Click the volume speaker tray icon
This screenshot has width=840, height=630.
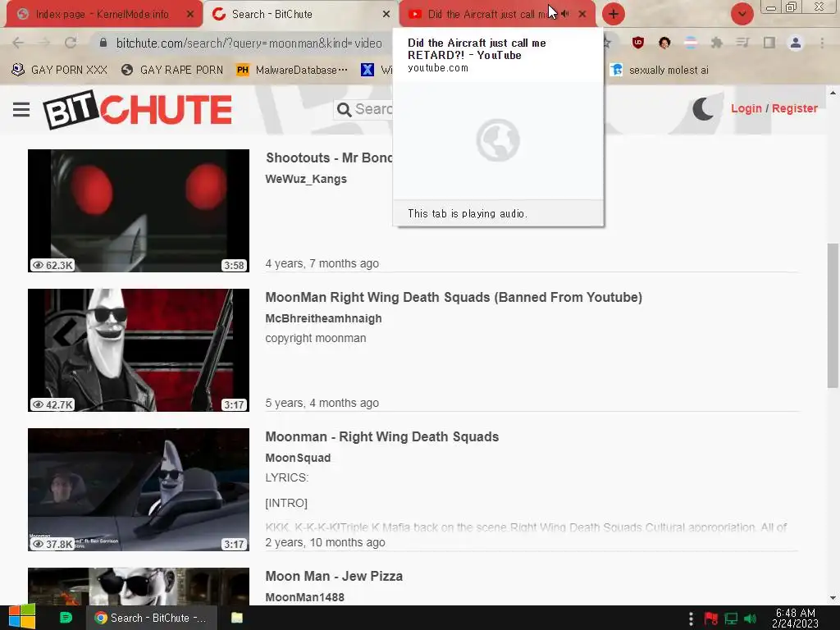[x=751, y=619]
